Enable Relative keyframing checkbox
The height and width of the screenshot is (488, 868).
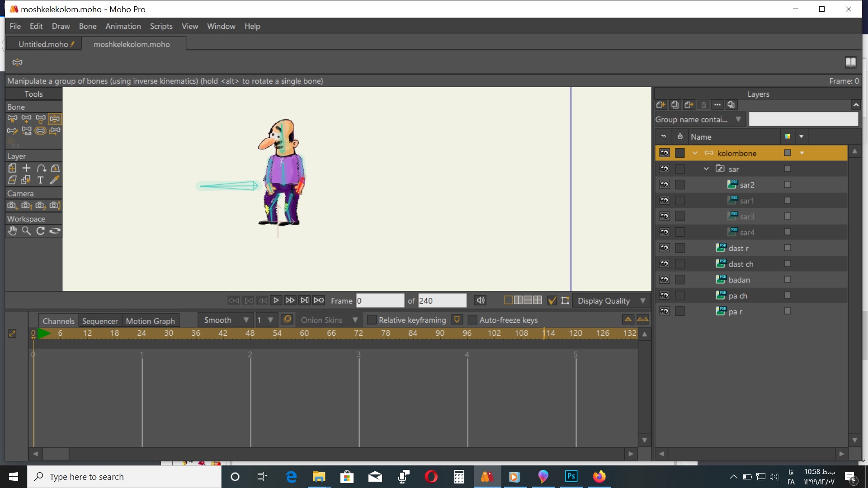point(370,320)
